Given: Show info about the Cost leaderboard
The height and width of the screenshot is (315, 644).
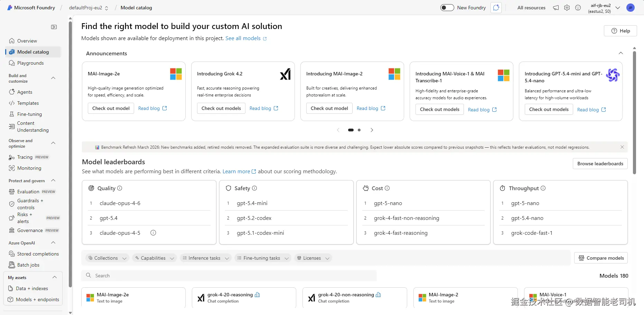Looking at the screenshot, I should pos(387,188).
